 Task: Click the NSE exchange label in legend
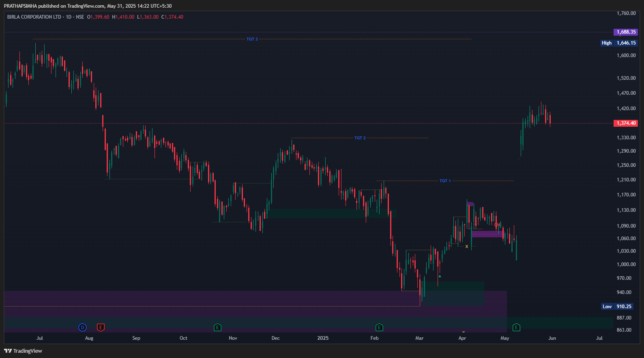[80, 17]
